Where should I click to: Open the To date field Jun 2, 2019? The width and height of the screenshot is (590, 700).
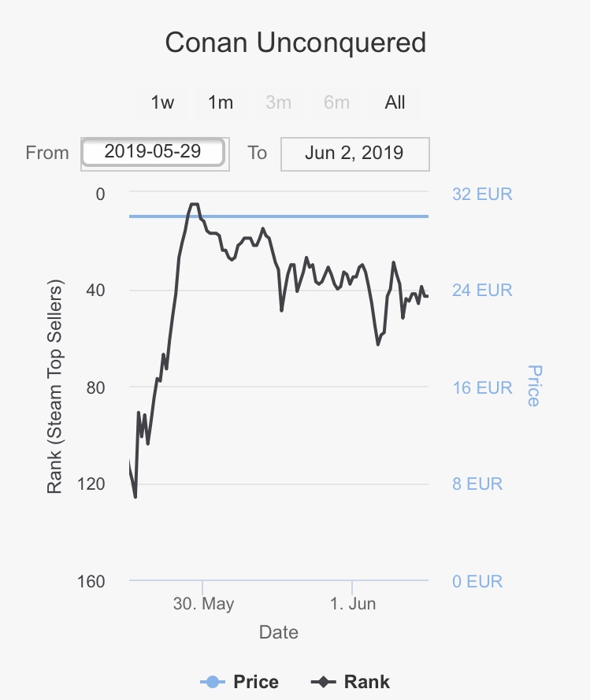point(355,154)
